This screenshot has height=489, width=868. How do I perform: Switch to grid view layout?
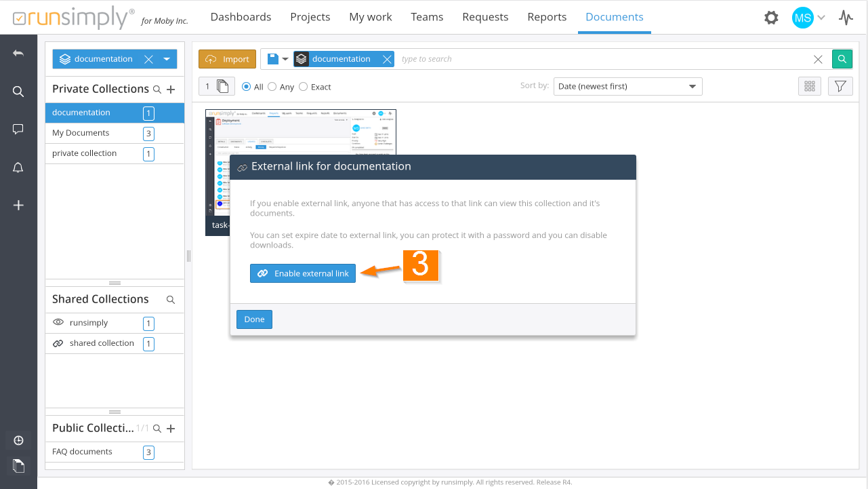point(809,86)
